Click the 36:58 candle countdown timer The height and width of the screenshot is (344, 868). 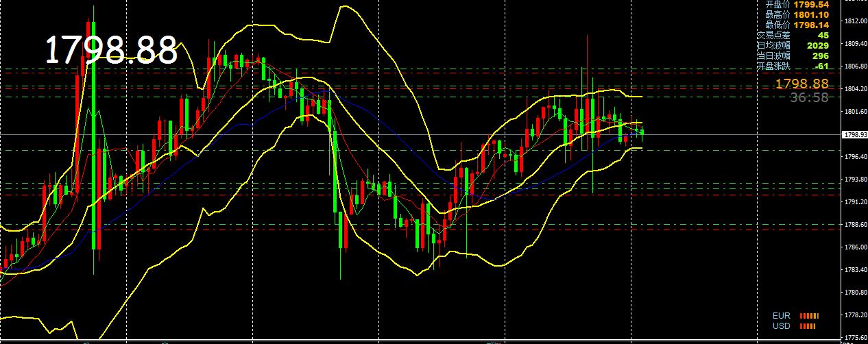point(809,97)
